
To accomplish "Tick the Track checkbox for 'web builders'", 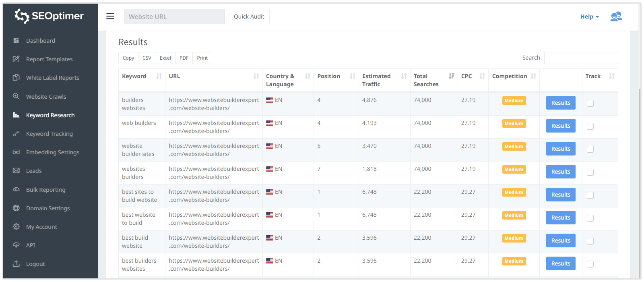I will coord(590,126).
